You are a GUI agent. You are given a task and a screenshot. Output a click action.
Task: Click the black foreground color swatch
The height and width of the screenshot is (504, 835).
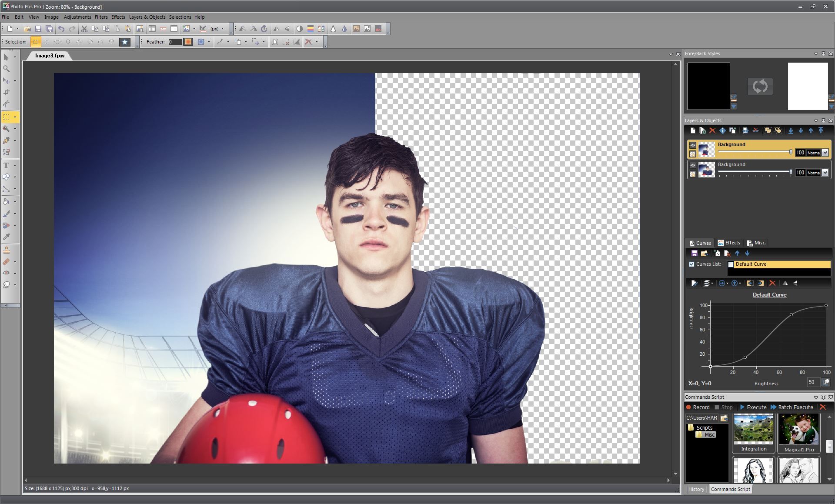tap(708, 86)
